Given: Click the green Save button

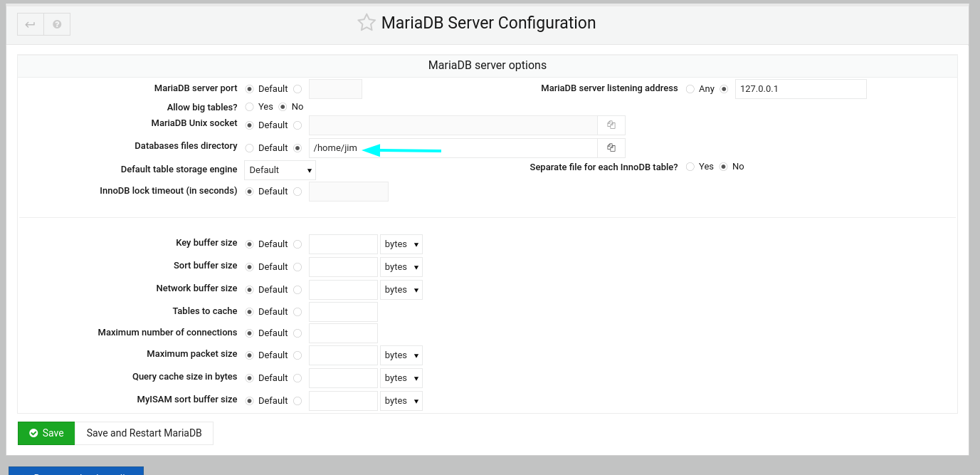Looking at the screenshot, I should (46, 433).
